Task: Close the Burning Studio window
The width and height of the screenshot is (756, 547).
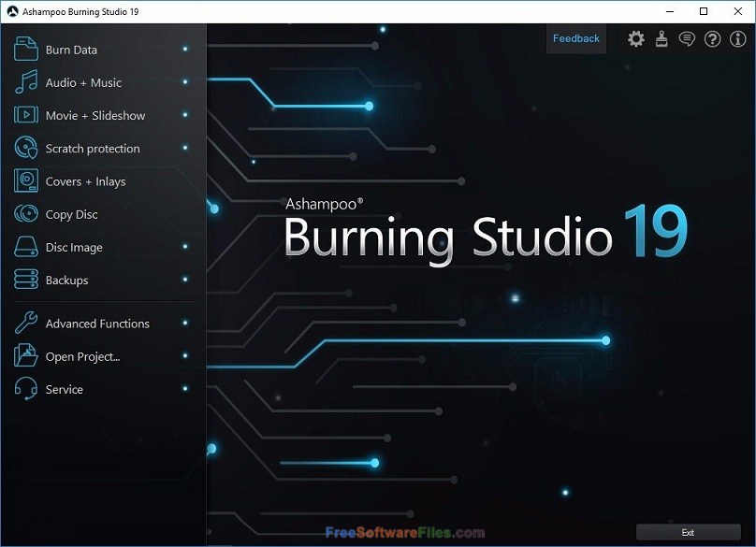Action: click(x=737, y=11)
